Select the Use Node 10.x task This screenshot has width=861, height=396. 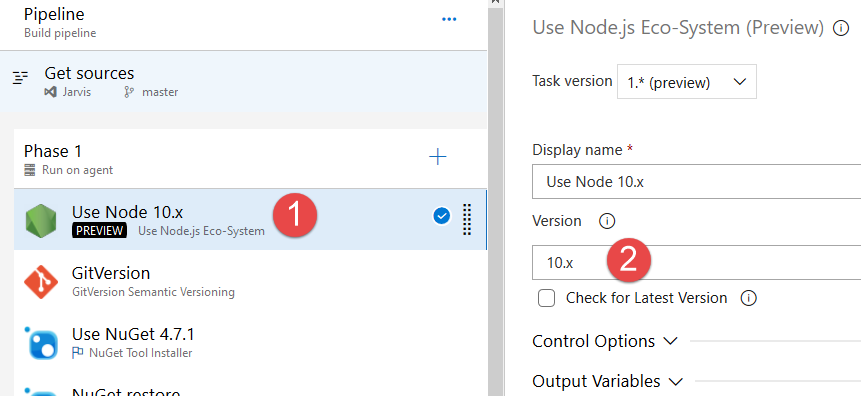(250, 220)
